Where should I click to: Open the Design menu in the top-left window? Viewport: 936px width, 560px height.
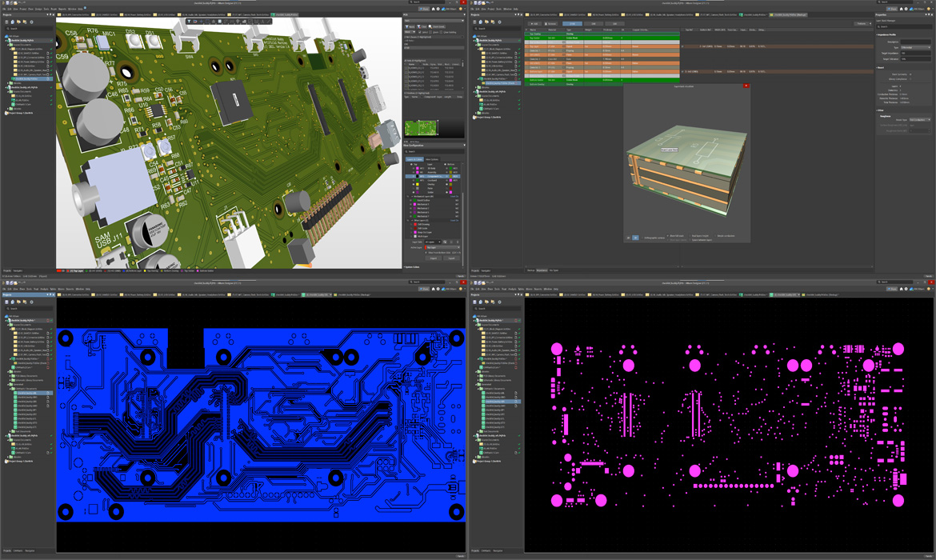tap(39, 9)
